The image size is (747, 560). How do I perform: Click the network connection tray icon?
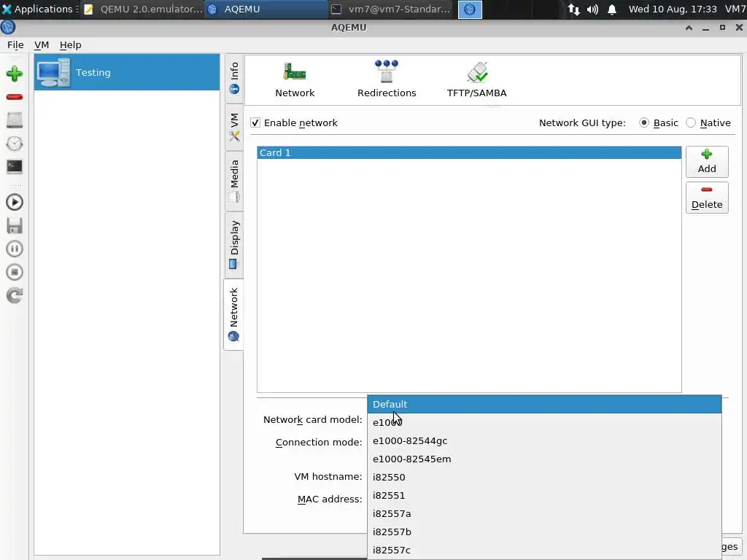[x=573, y=9]
